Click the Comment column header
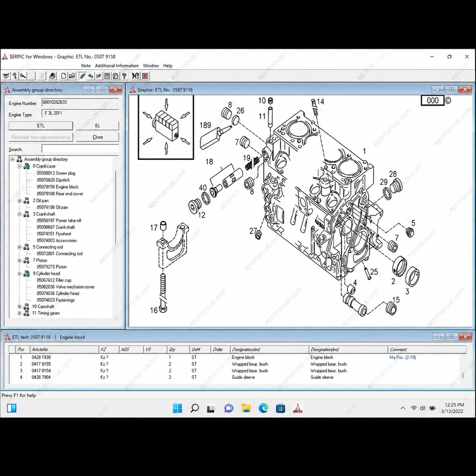The width and height of the screenshot is (476, 476). (x=427, y=349)
